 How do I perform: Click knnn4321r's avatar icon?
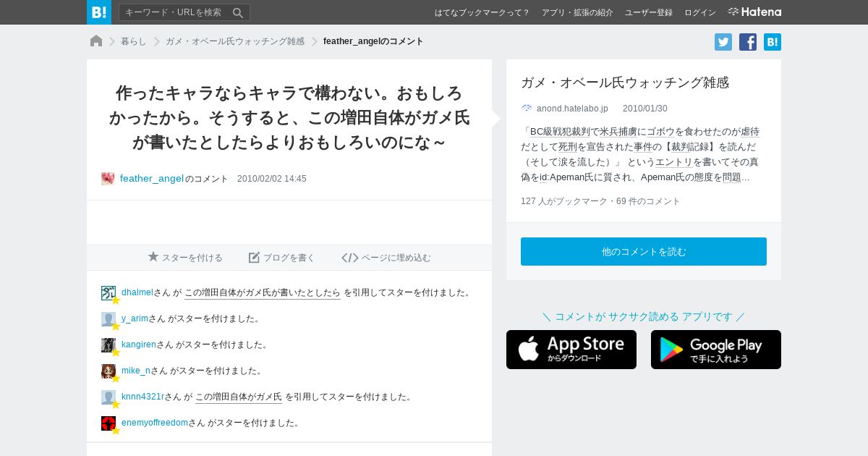tap(109, 397)
